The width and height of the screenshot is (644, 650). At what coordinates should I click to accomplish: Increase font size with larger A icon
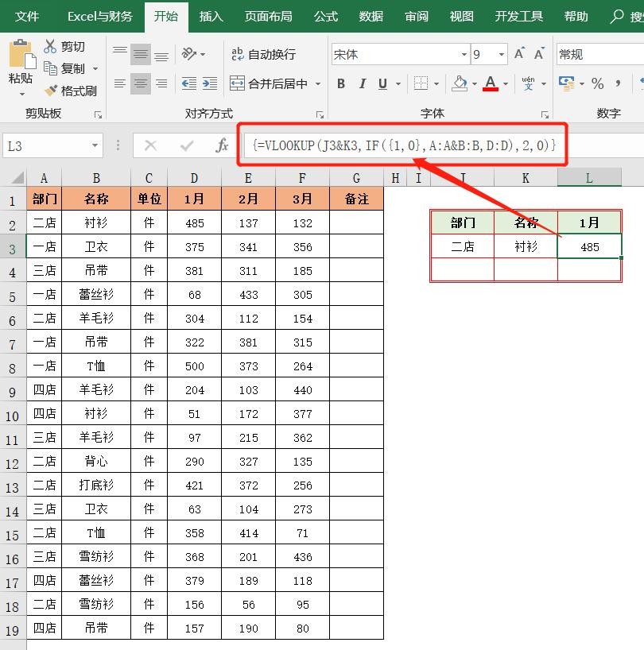click(x=519, y=54)
